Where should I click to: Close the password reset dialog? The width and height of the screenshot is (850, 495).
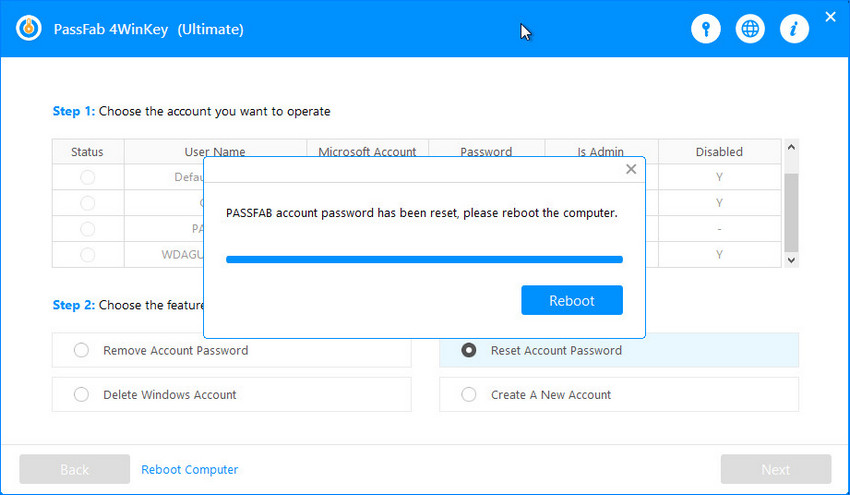pyautogui.click(x=631, y=169)
